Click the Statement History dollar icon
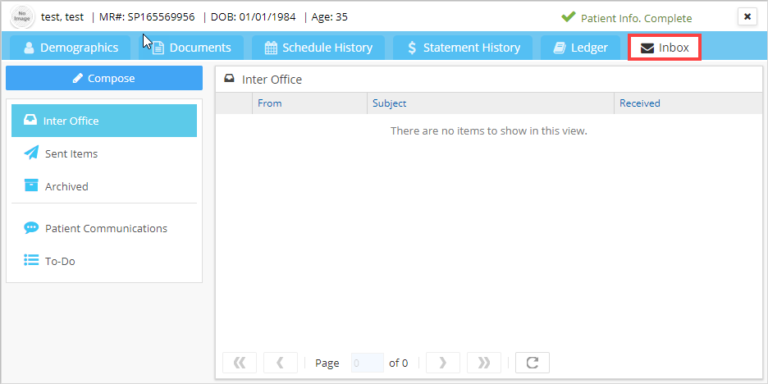This screenshot has width=768, height=384. (412, 48)
